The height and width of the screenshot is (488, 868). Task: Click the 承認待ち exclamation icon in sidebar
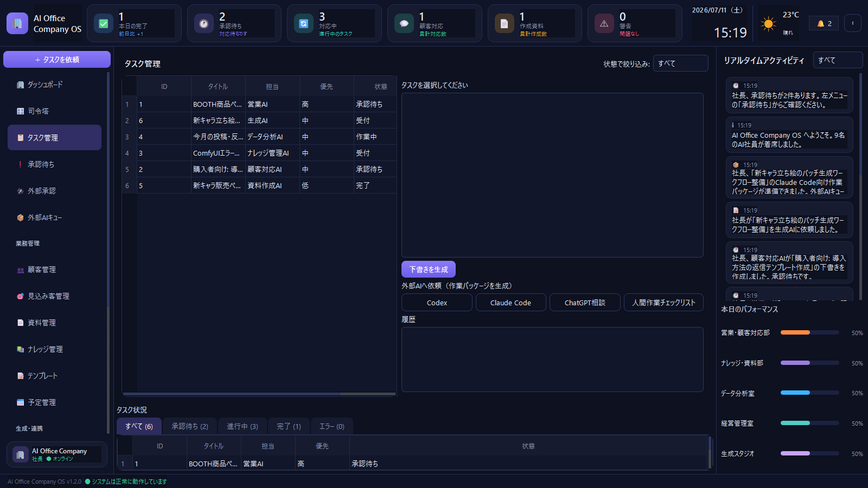tap(20, 164)
